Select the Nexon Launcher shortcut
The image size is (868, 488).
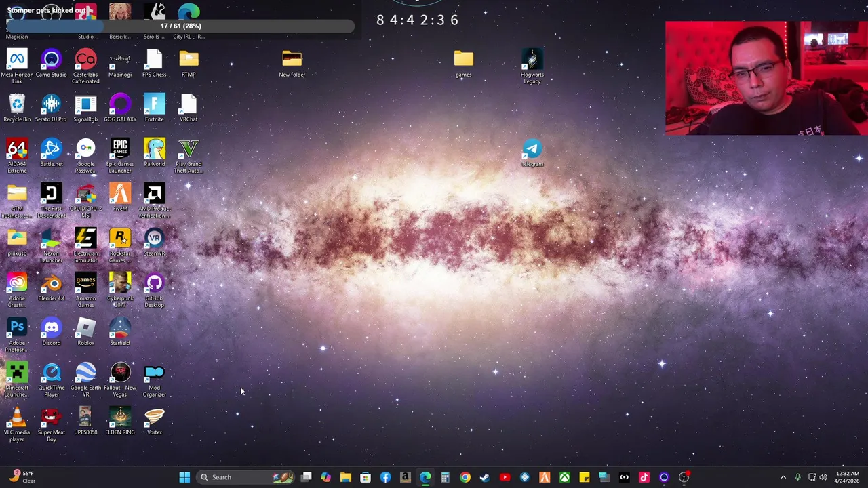pyautogui.click(x=52, y=245)
